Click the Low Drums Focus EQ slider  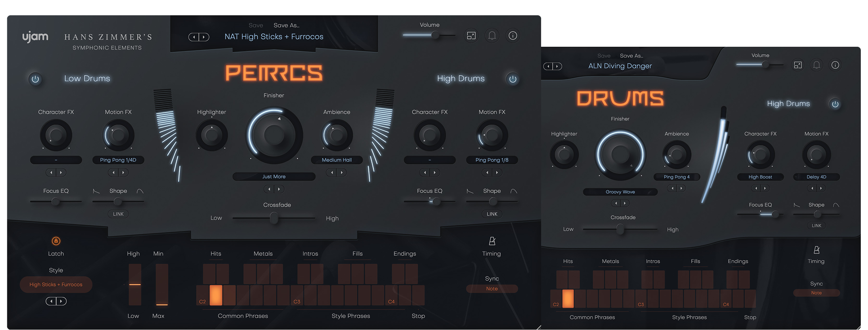point(56,201)
